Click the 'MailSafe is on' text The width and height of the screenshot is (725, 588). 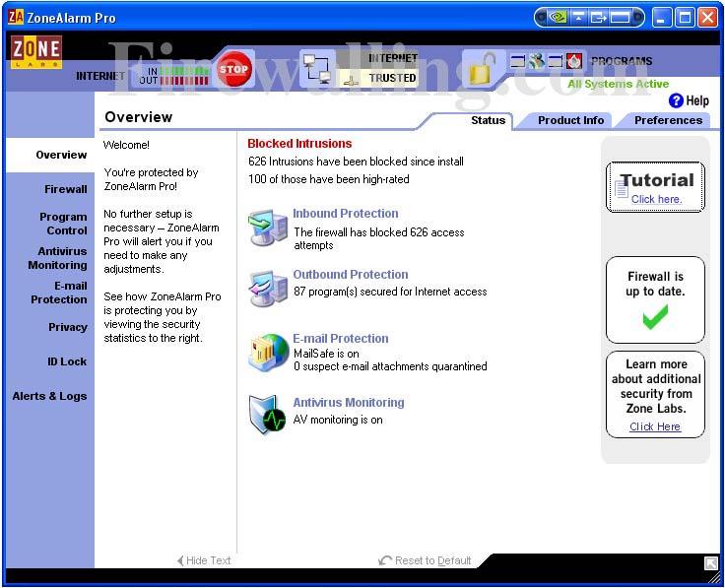(x=326, y=354)
